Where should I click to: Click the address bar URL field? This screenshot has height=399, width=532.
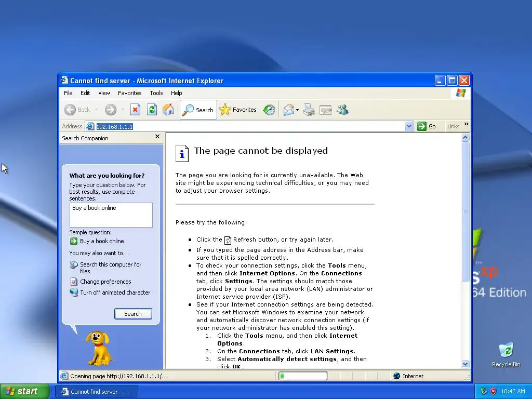(x=250, y=127)
